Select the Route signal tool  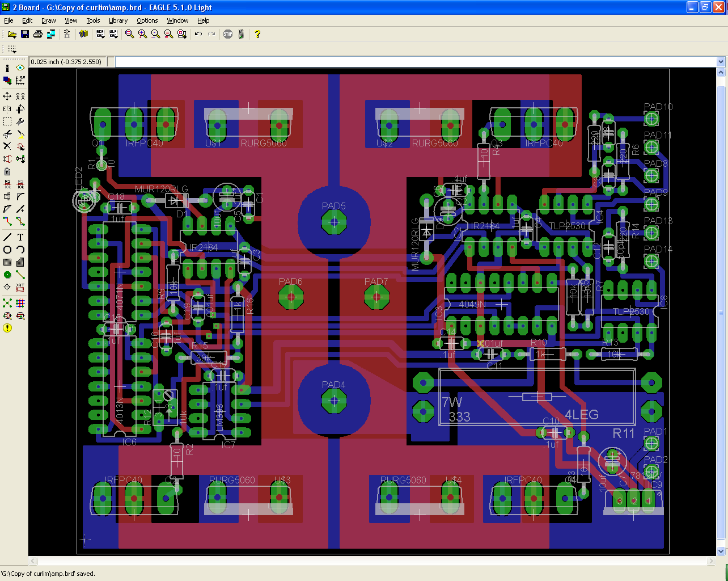click(7, 221)
